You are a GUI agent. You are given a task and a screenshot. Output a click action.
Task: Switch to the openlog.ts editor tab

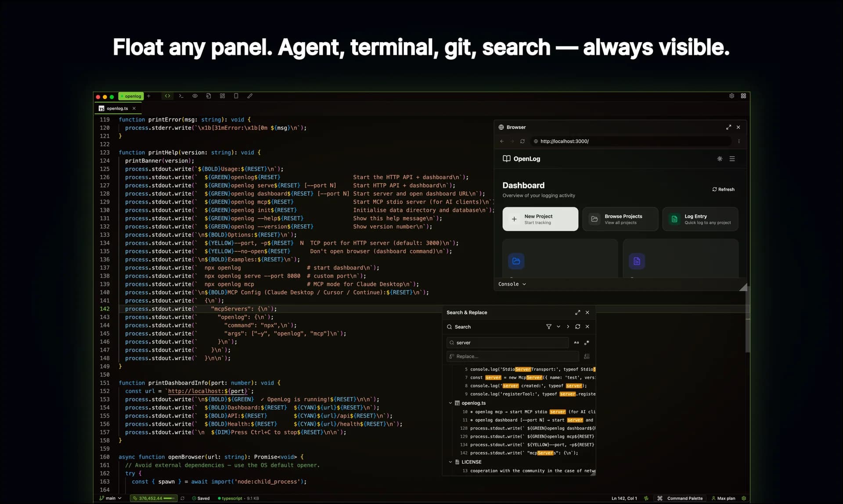point(117,108)
